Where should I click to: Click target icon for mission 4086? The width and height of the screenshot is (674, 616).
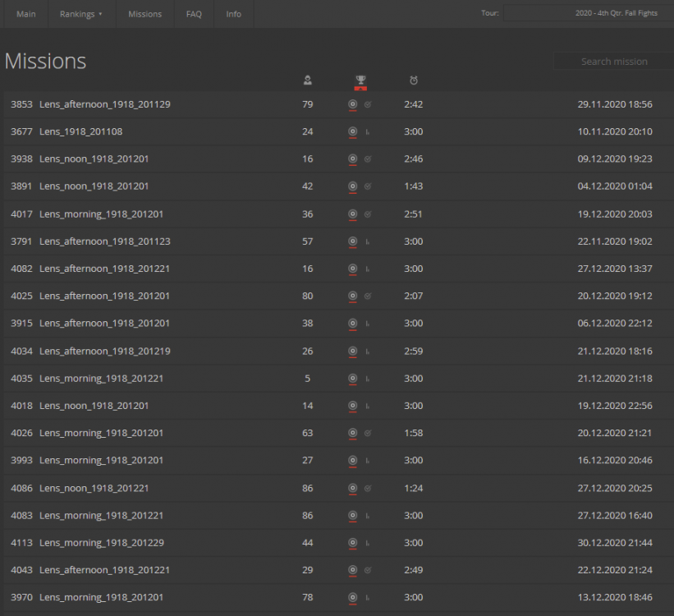point(352,488)
